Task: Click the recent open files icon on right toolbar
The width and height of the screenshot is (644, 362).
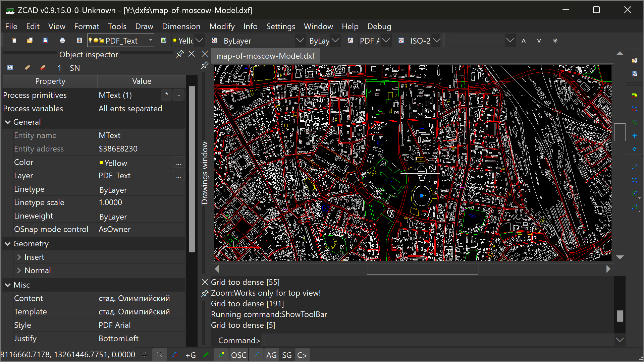Action: click(x=635, y=61)
